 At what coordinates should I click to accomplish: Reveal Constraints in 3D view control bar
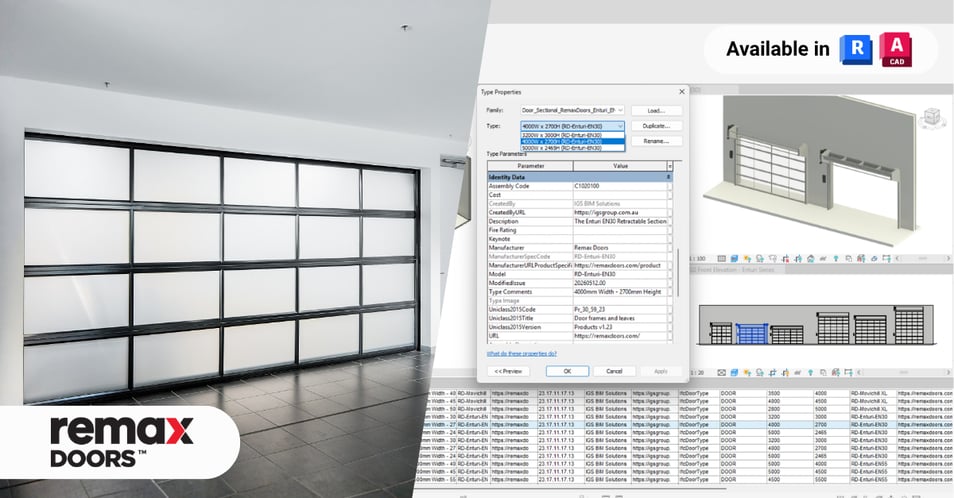point(886,258)
